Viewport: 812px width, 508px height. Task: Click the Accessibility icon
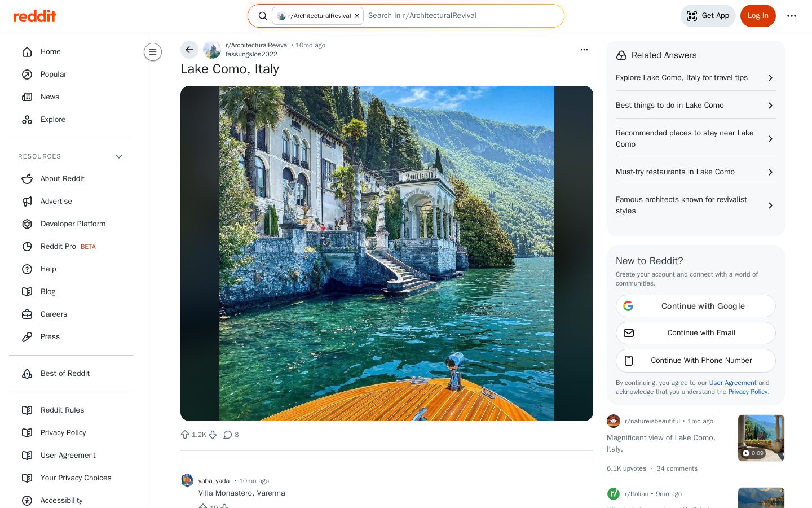27,500
